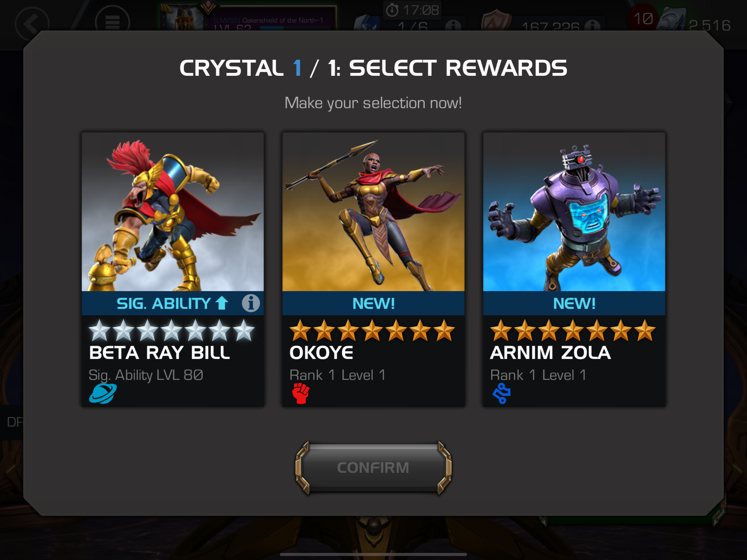Click the timer clock icon

pyautogui.click(x=392, y=10)
